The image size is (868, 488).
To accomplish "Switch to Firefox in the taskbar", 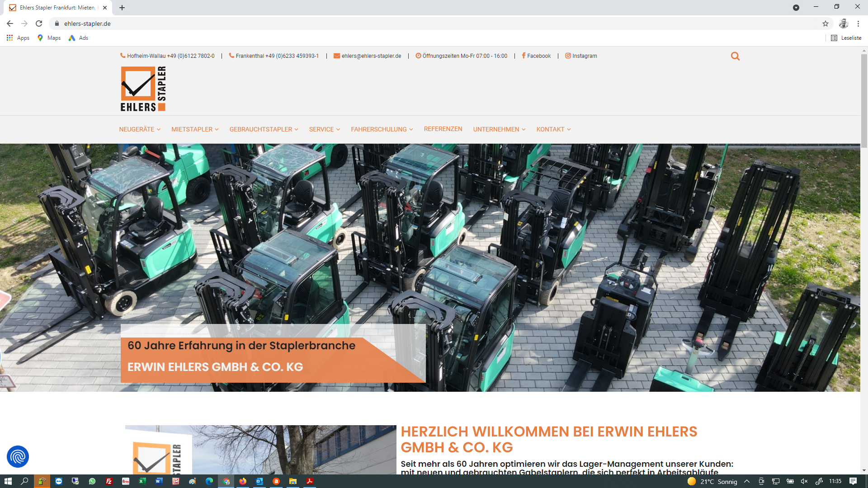I will pos(243,481).
